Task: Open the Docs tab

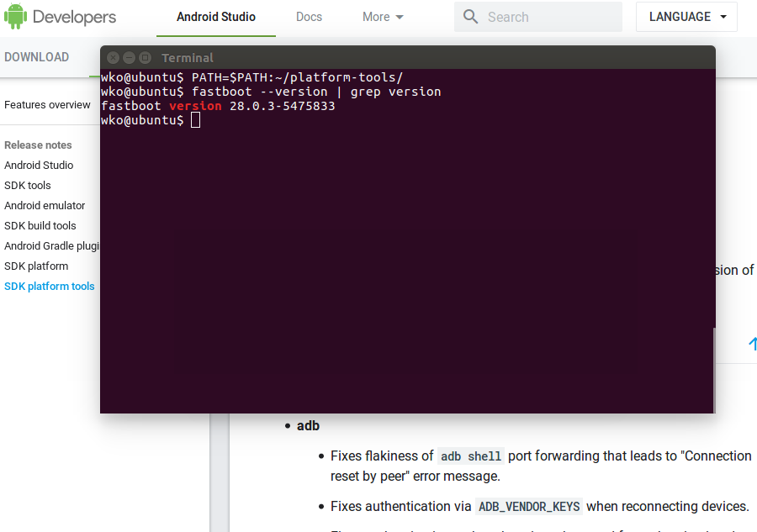Action: (x=309, y=17)
